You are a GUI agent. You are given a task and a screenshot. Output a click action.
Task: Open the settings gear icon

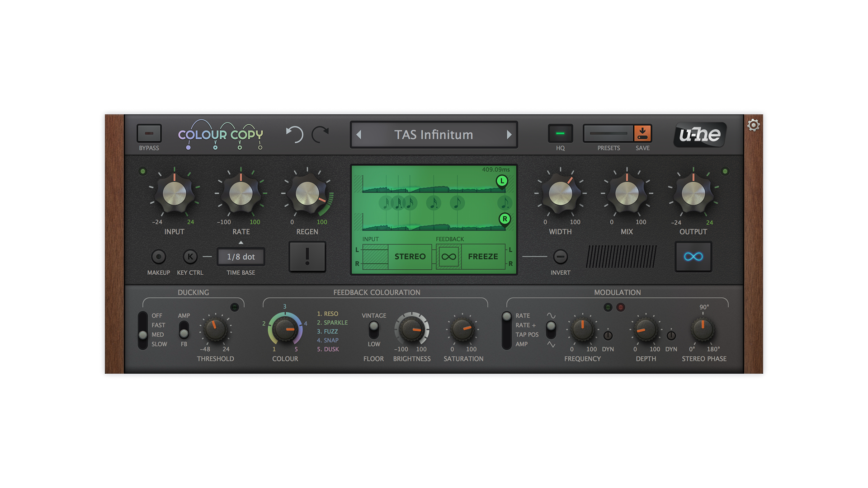[753, 125]
